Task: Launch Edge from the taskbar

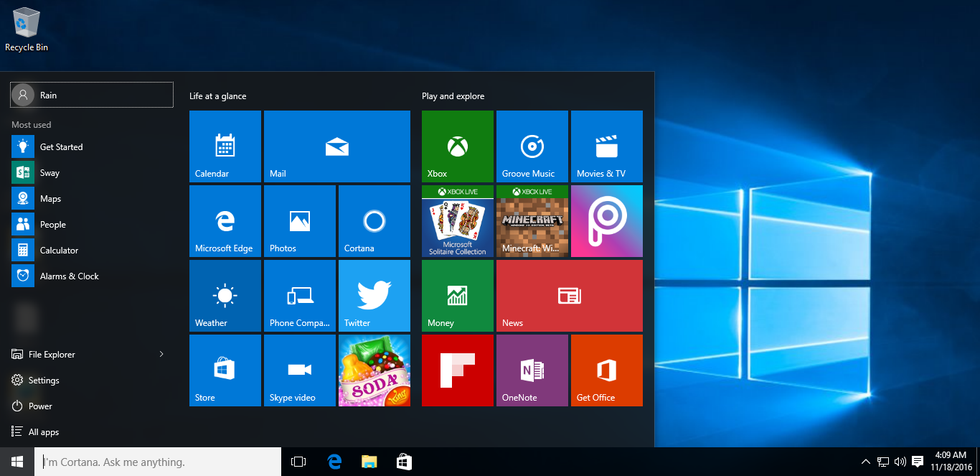Action: coord(334,462)
